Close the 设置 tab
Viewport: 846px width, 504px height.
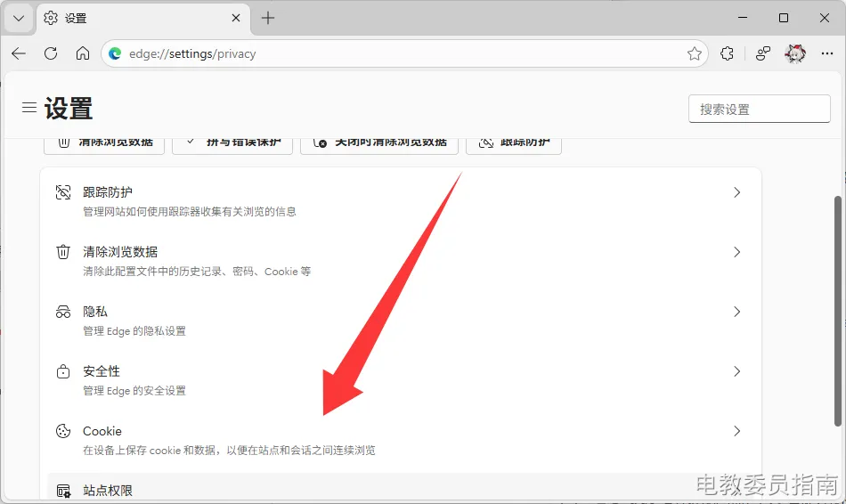point(236,18)
